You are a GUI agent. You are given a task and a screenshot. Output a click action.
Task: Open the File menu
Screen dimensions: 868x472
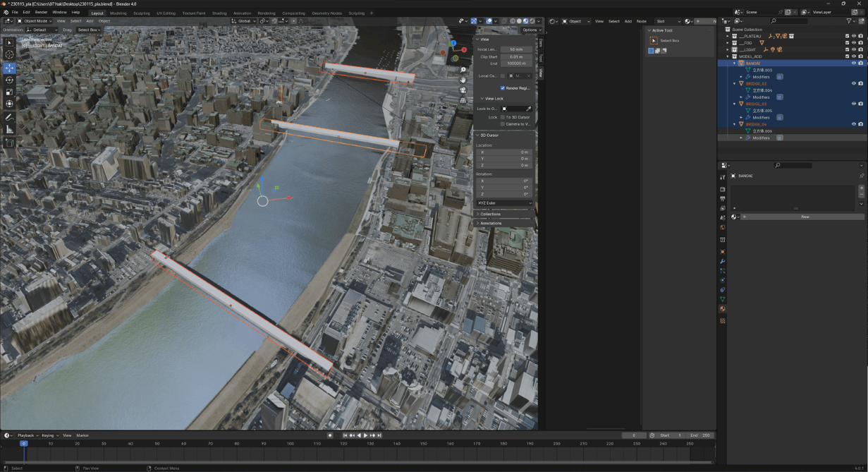[x=15, y=13]
